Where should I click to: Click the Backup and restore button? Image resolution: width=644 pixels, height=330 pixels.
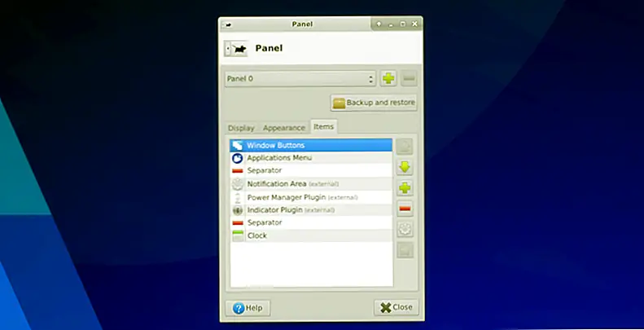point(374,103)
